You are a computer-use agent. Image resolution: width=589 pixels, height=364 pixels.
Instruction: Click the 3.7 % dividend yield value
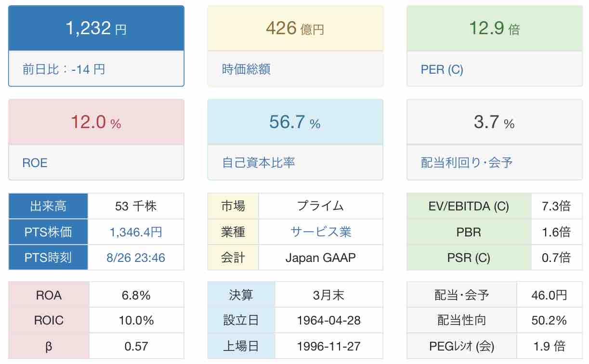point(494,122)
